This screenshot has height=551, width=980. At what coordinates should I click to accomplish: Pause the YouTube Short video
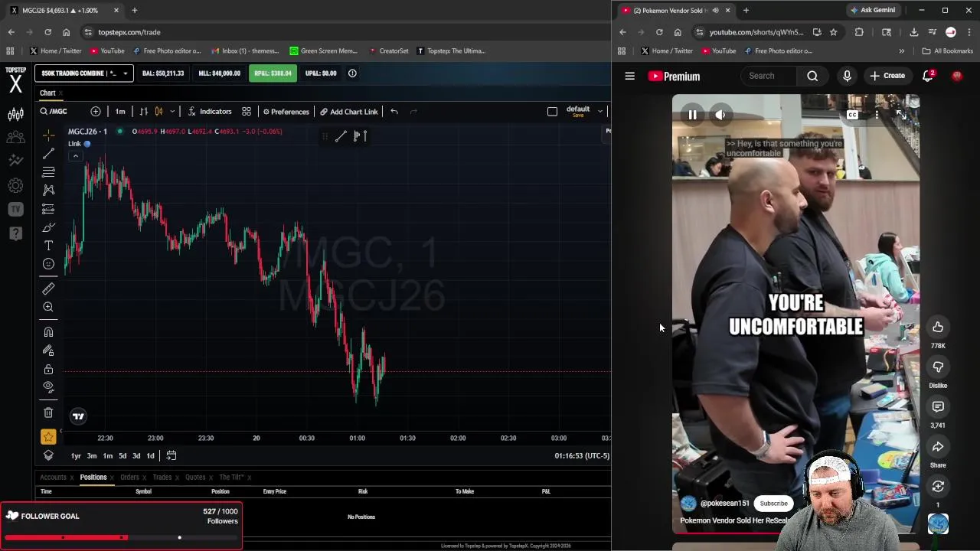(x=692, y=115)
